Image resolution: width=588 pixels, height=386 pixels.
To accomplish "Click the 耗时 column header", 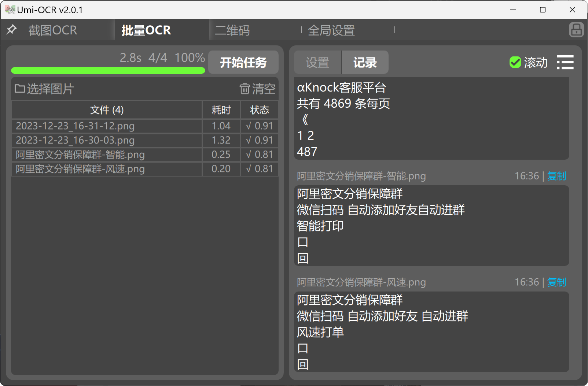I will click(221, 110).
